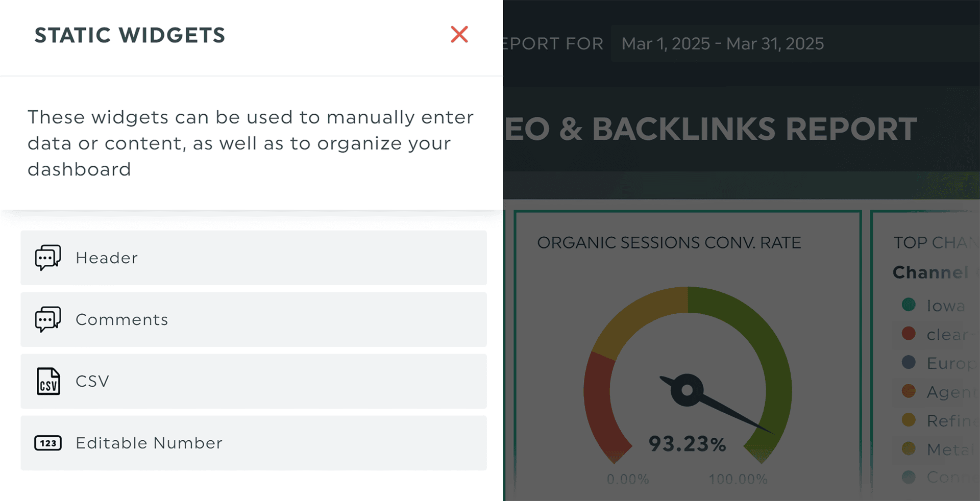Click the Organic Sessions Conv. Rate title
The image size is (980, 501).
pyautogui.click(x=669, y=243)
